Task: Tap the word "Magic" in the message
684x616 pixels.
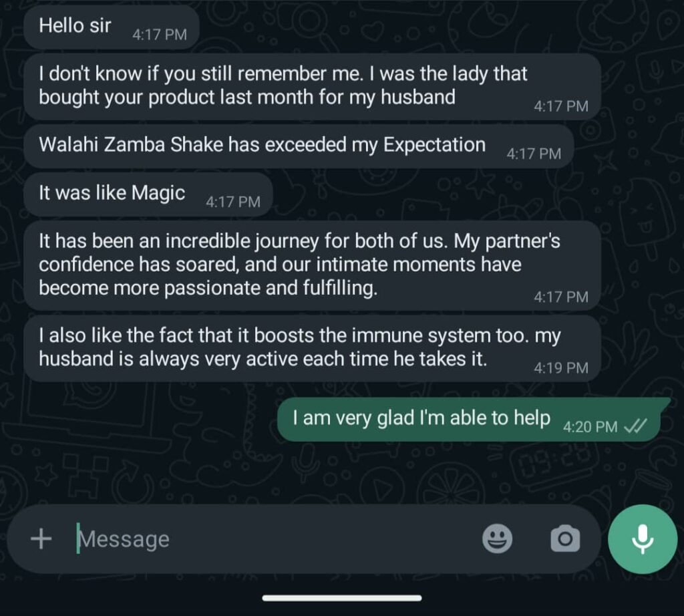Action: coord(158,193)
